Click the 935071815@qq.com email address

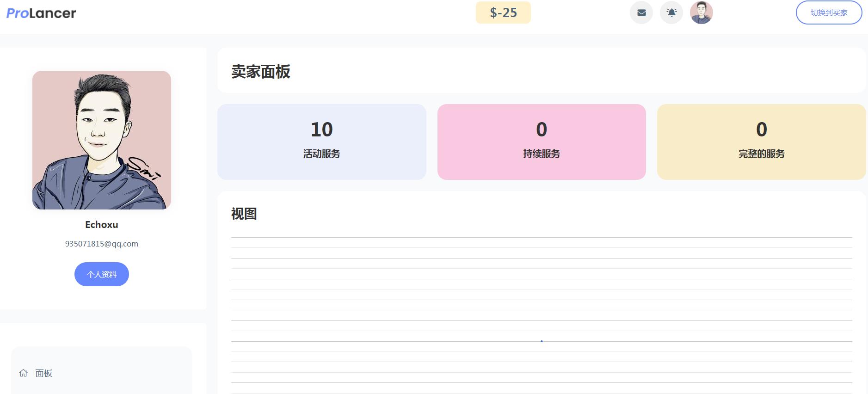(x=102, y=244)
